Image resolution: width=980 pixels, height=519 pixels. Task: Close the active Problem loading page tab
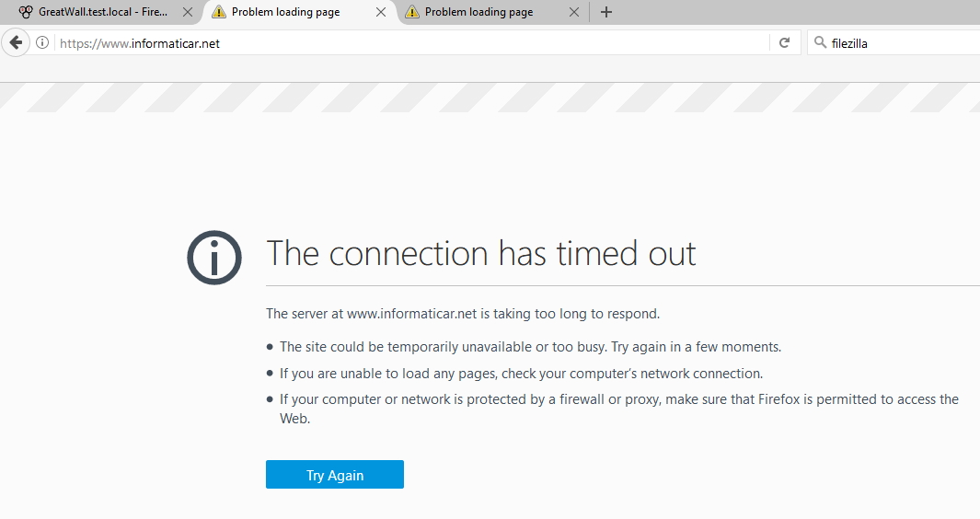[x=381, y=12]
